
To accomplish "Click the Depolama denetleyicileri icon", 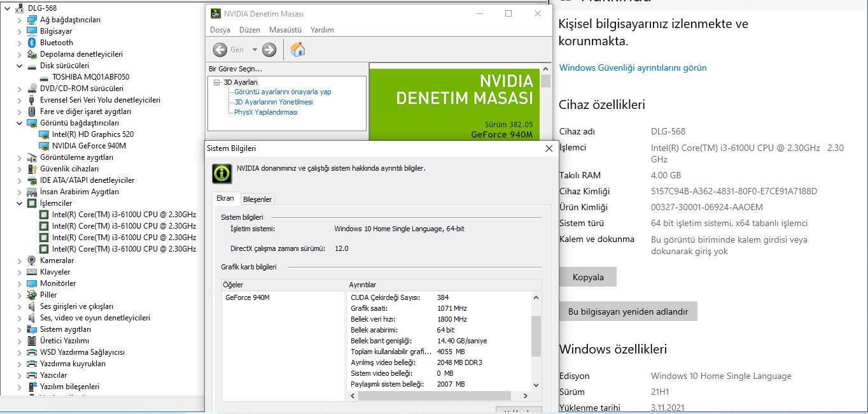I will coord(32,54).
